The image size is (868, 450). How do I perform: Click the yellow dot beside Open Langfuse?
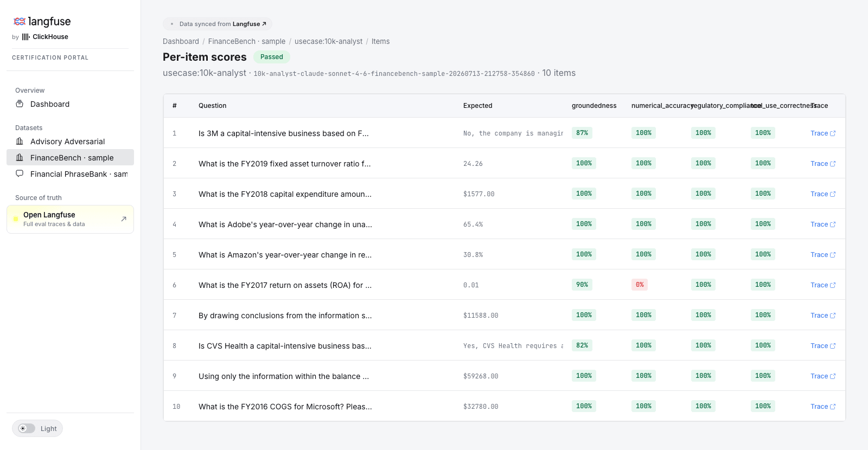click(x=16, y=219)
